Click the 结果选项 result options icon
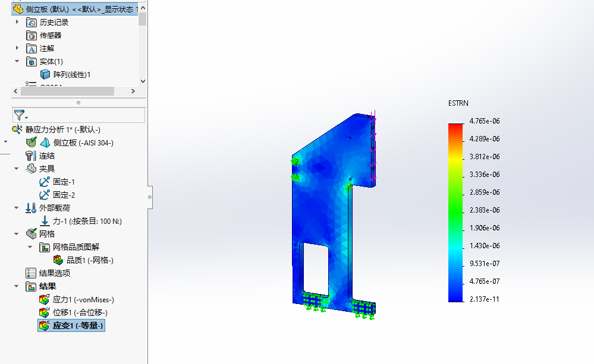 coord(31,273)
